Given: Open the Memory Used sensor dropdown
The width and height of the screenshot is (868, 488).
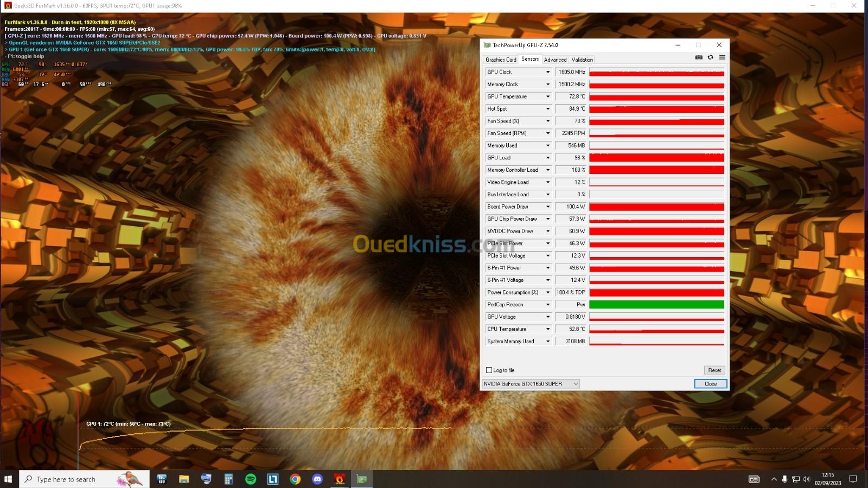Looking at the screenshot, I should (548, 145).
